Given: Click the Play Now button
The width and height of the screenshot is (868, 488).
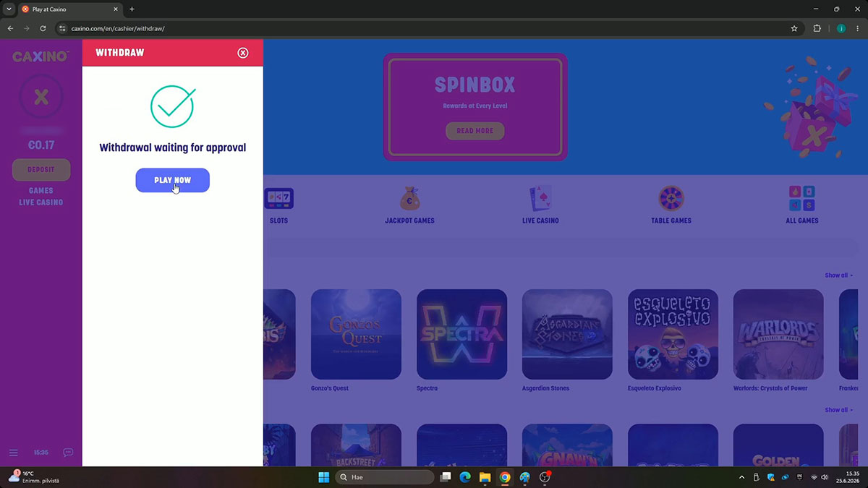Looking at the screenshot, I should tap(172, 180).
